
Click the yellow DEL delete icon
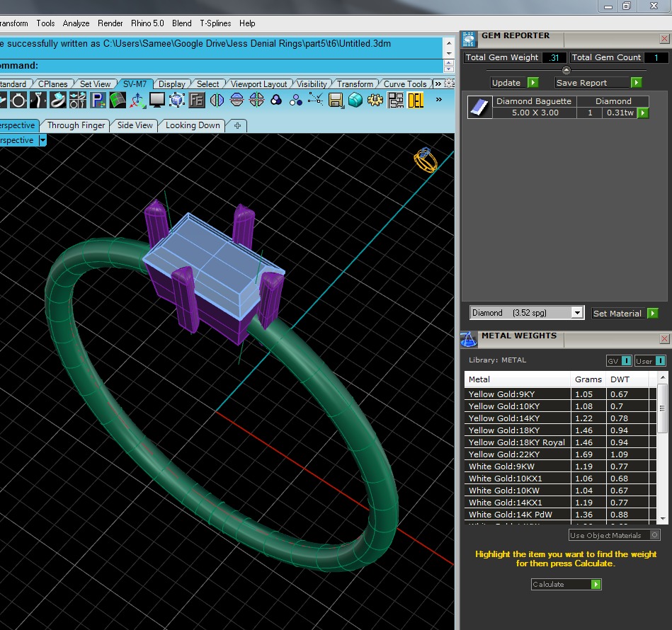[x=416, y=101]
